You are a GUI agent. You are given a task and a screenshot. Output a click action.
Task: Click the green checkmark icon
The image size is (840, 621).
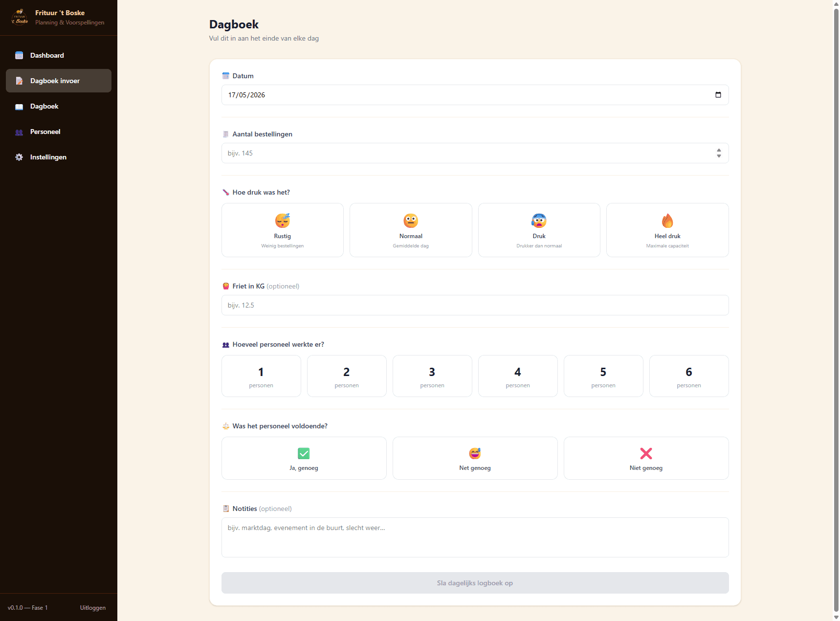click(x=304, y=453)
